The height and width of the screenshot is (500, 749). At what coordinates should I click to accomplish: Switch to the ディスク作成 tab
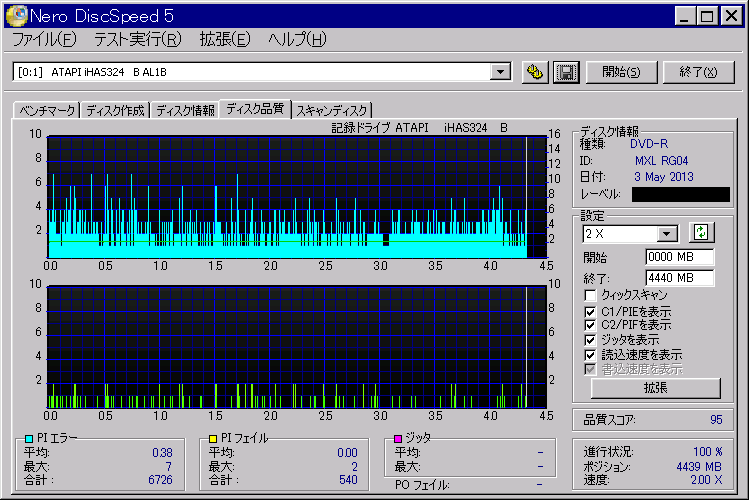(115, 110)
